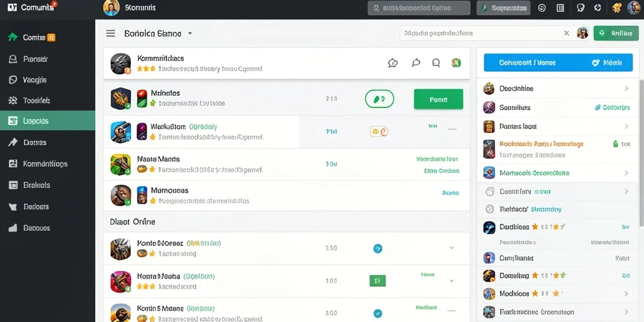Screen dimensions: 644x322
Task: Expand the Doodniaer row chevron
Action: click(x=626, y=191)
